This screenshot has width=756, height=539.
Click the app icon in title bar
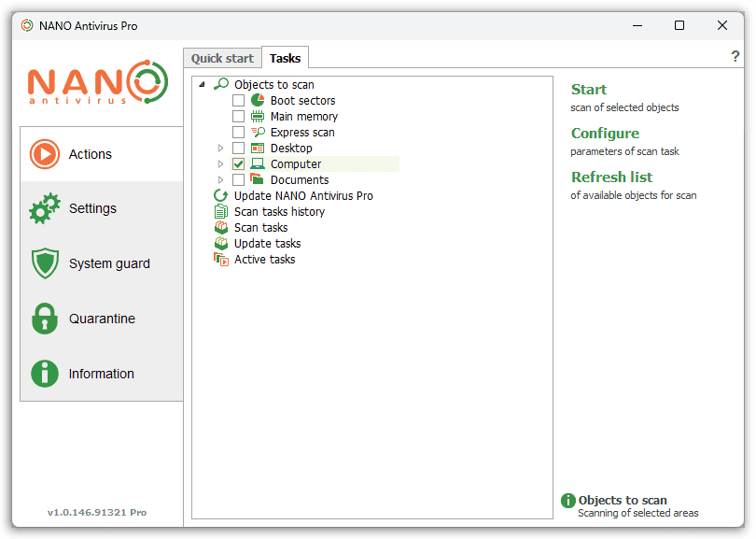click(x=27, y=25)
